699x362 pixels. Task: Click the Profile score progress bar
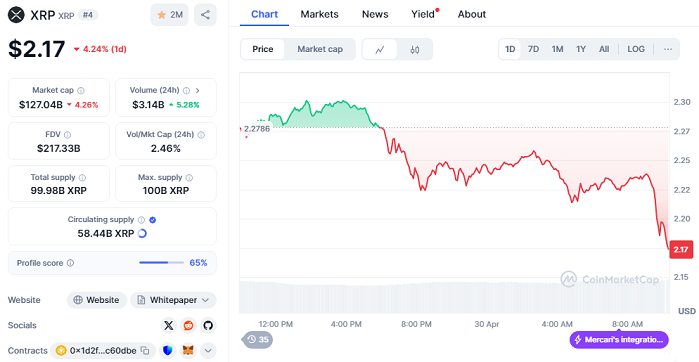161,263
